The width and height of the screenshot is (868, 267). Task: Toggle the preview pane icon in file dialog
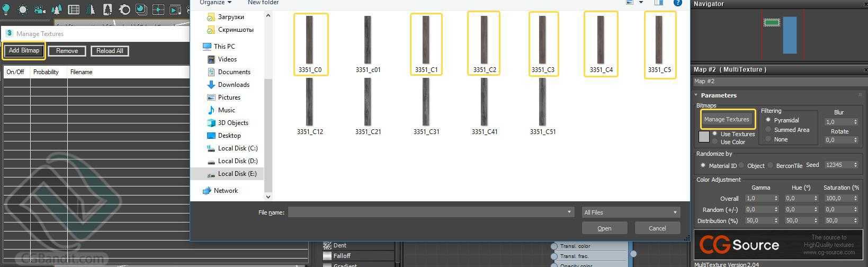click(658, 3)
